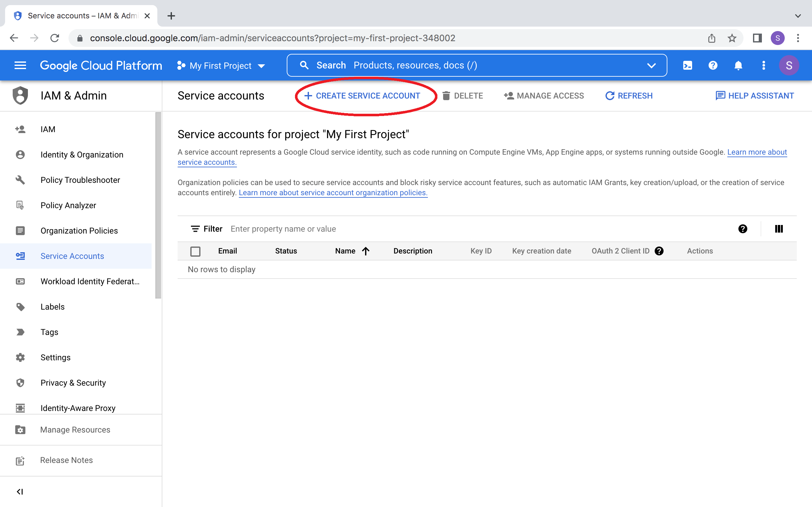Open the Policy Analyzer menu item
The height and width of the screenshot is (507, 812).
pyautogui.click(x=68, y=205)
